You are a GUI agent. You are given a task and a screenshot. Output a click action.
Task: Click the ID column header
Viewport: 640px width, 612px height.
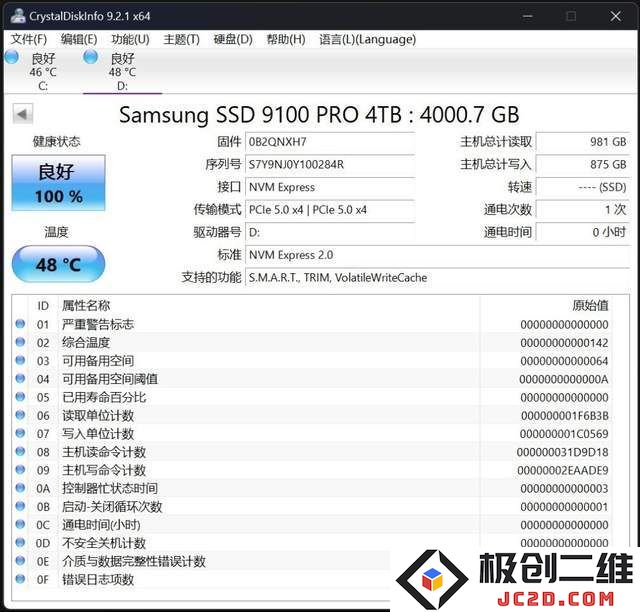pyautogui.click(x=43, y=306)
